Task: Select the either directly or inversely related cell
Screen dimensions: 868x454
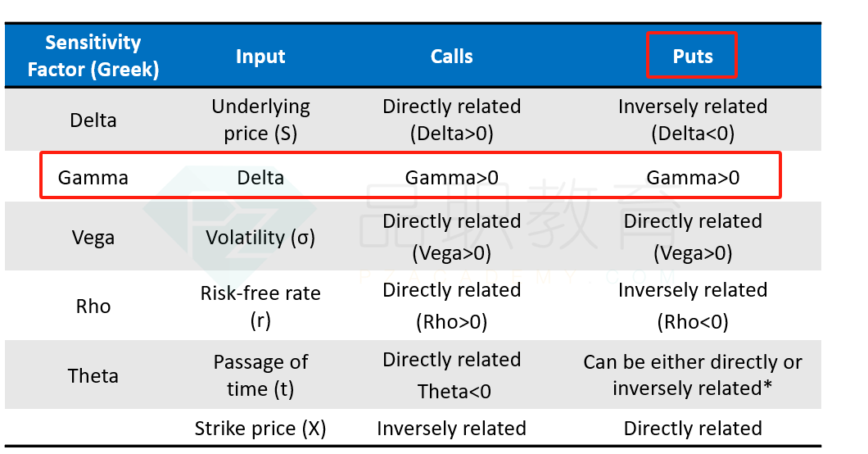Action: pos(693,375)
